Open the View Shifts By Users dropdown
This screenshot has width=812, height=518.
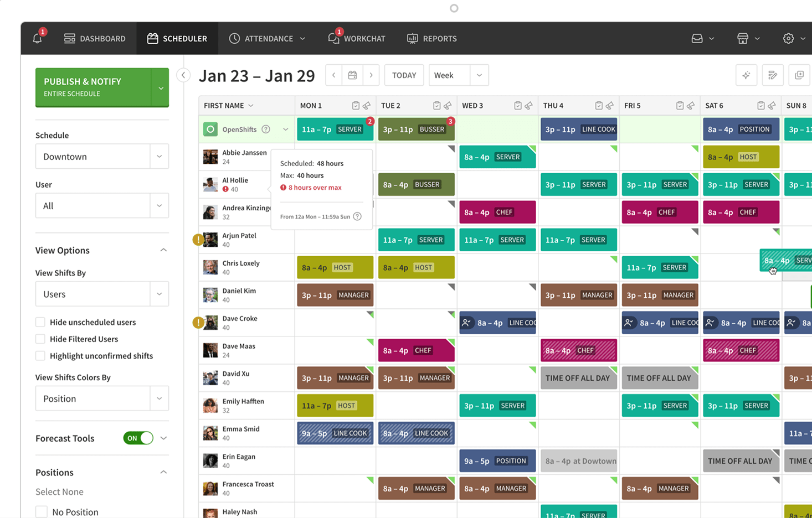tap(102, 294)
